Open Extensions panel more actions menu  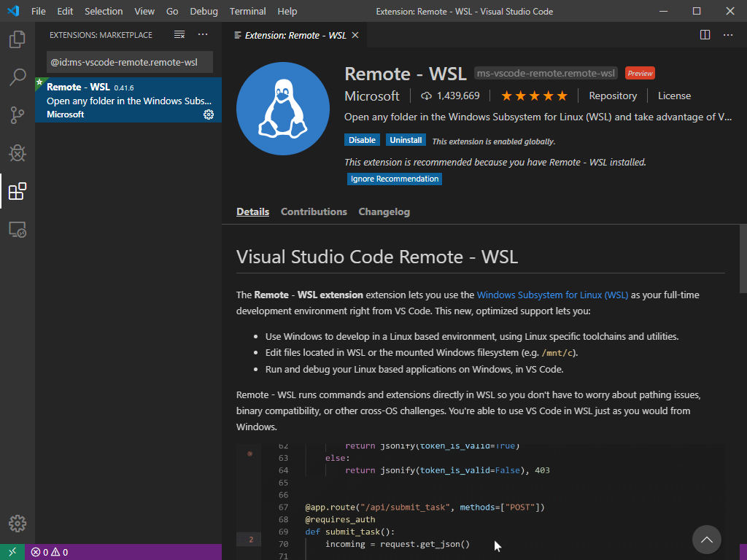(x=203, y=34)
